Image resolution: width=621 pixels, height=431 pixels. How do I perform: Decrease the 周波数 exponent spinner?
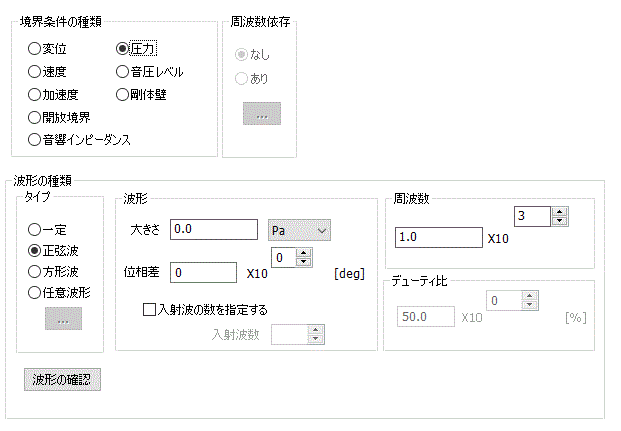click(x=559, y=221)
